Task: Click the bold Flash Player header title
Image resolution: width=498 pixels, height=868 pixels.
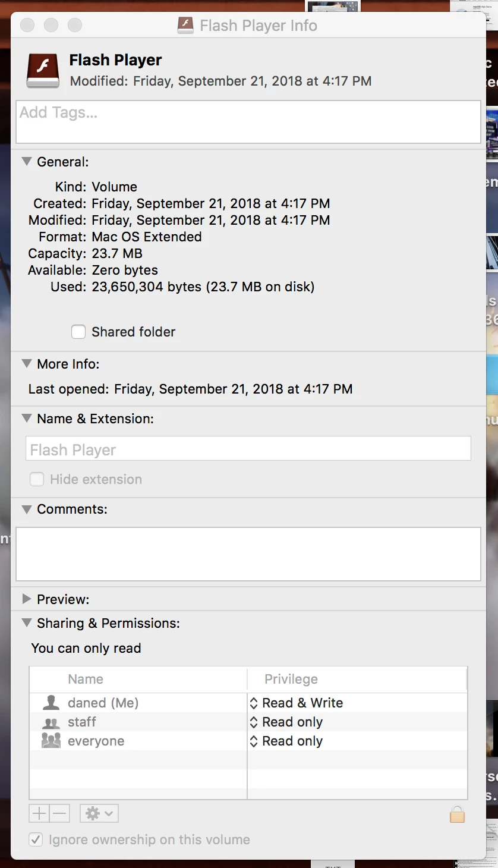Action: click(116, 60)
